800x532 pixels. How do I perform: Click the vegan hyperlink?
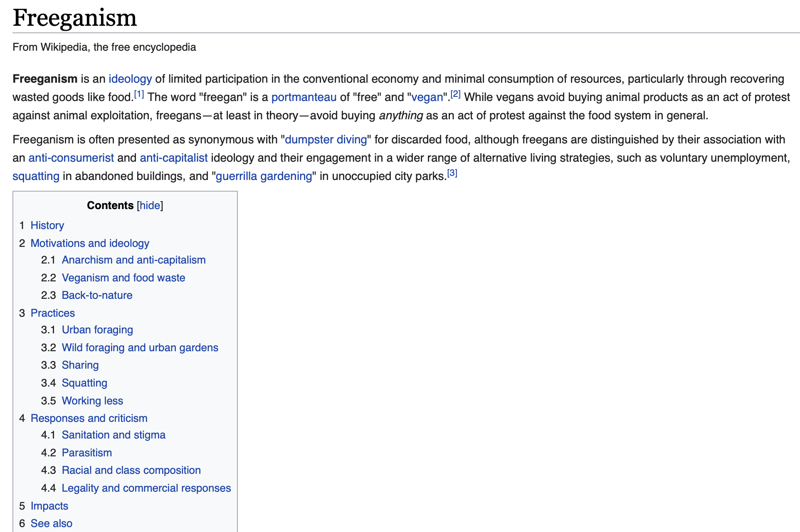[427, 97]
